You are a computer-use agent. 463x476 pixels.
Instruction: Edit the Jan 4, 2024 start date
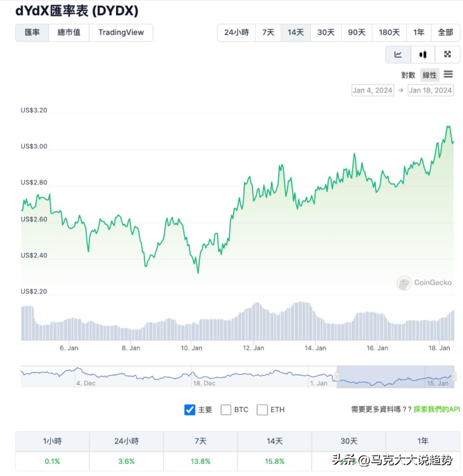372,90
